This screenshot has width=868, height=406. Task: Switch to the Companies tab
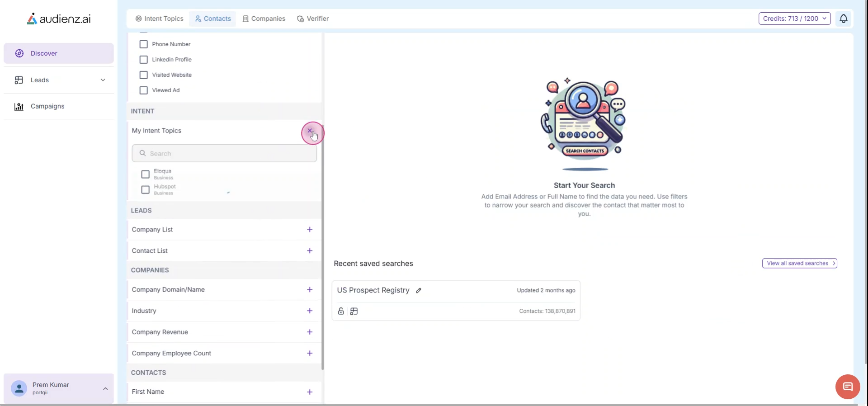(264, 19)
